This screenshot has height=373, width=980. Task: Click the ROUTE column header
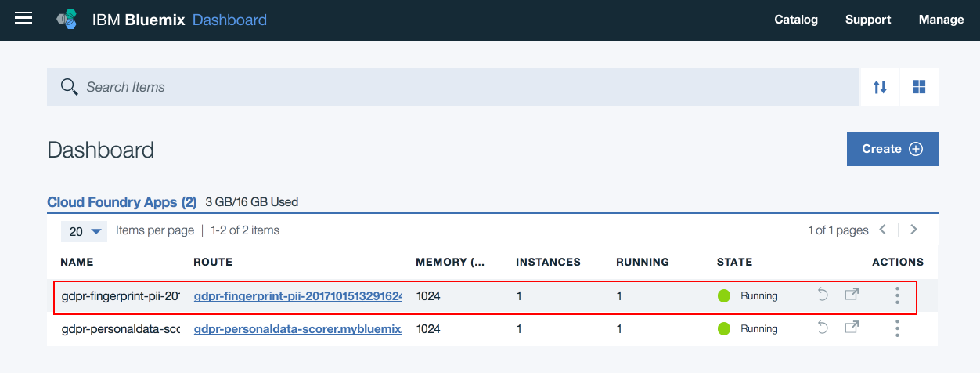(213, 262)
